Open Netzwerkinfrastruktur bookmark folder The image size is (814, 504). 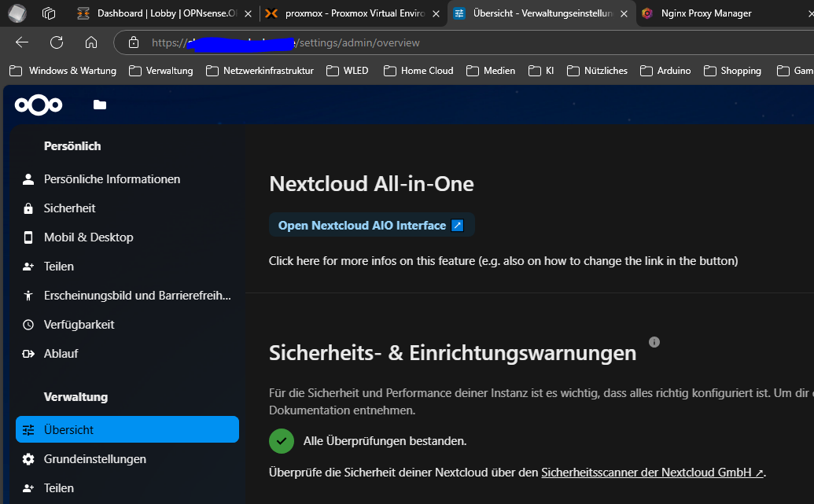(260, 71)
